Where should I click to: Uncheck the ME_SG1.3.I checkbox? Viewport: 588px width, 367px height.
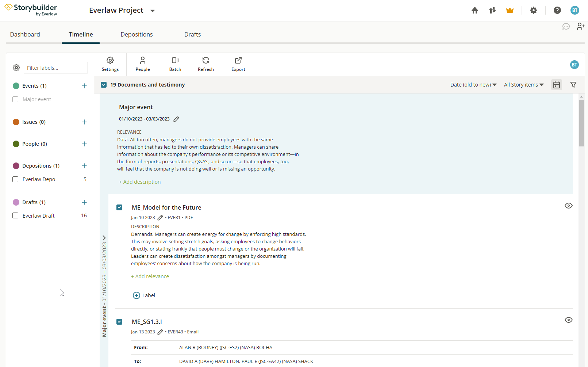coord(119,322)
